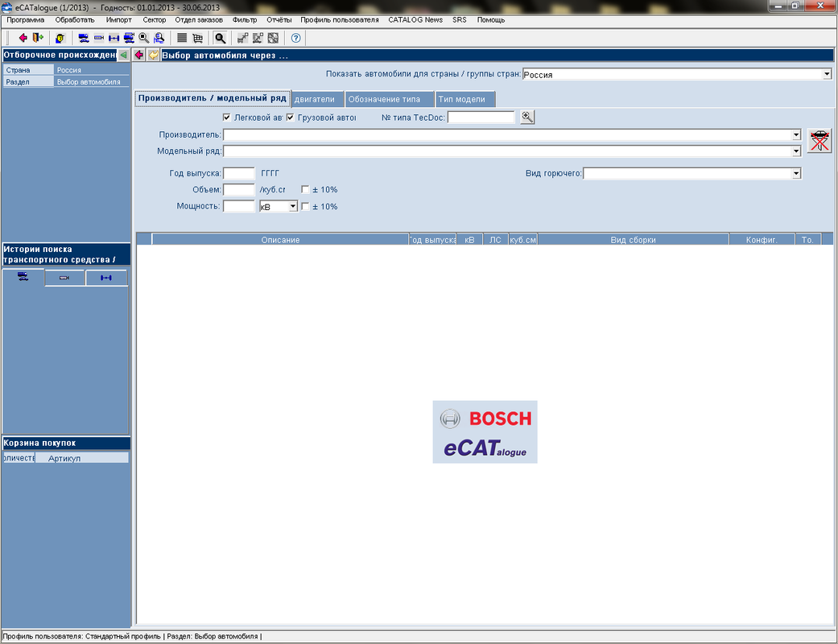This screenshot has height=644, width=838.
Task: Click the bold black magnifier toolbar button
Action: 220,38
